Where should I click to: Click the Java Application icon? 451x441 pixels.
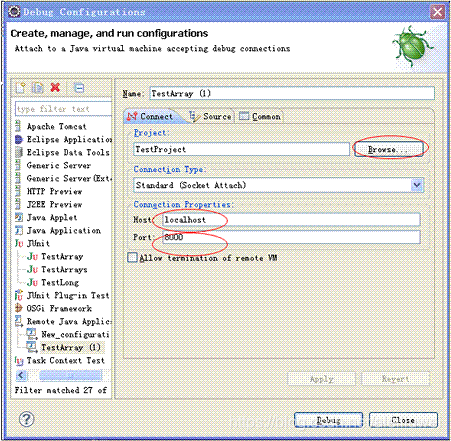coord(19,230)
